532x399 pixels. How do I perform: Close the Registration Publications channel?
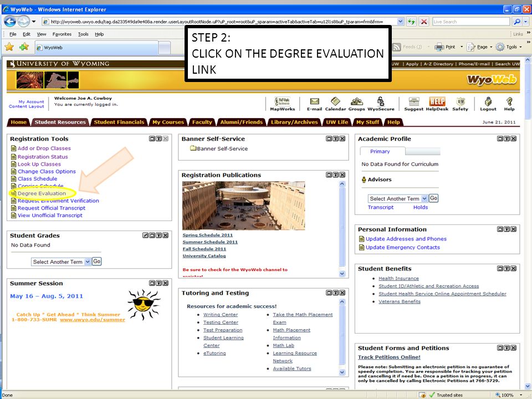(342, 175)
